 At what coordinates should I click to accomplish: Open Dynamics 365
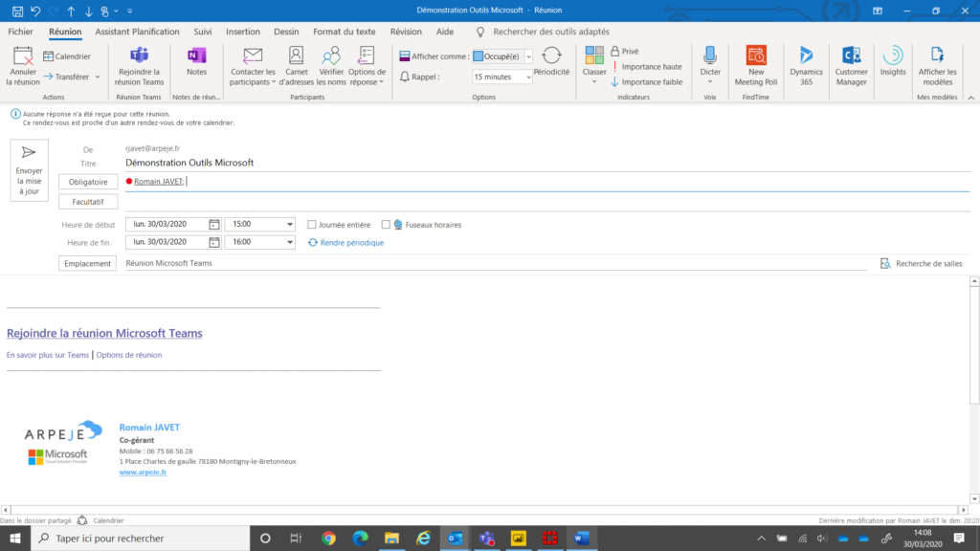pos(806,67)
